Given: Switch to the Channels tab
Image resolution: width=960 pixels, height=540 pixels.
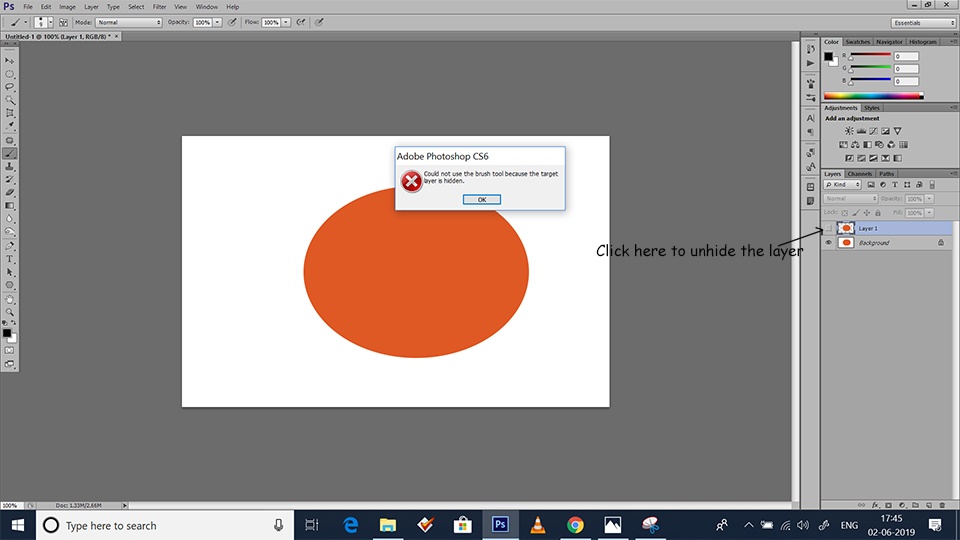Looking at the screenshot, I should click(859, 174).
